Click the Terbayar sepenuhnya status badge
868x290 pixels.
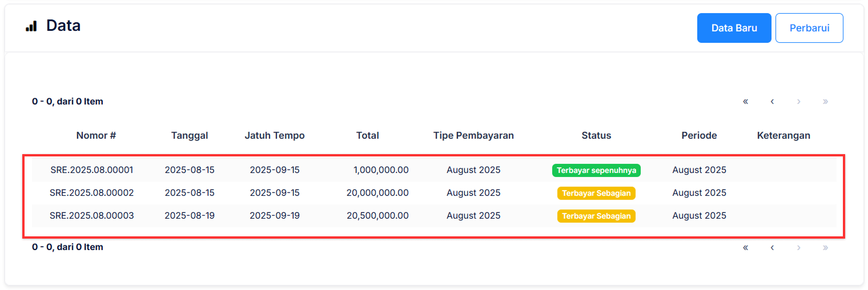[x=596, y=170]
